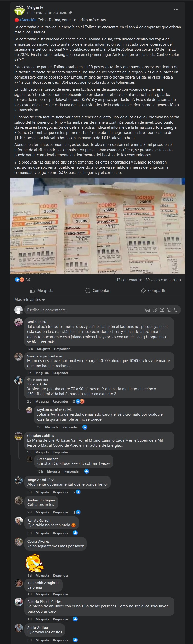193x644 pixels.
Task: Click the Escribe un comentario field
Action: pyautogui.click(x=85, y=310)
